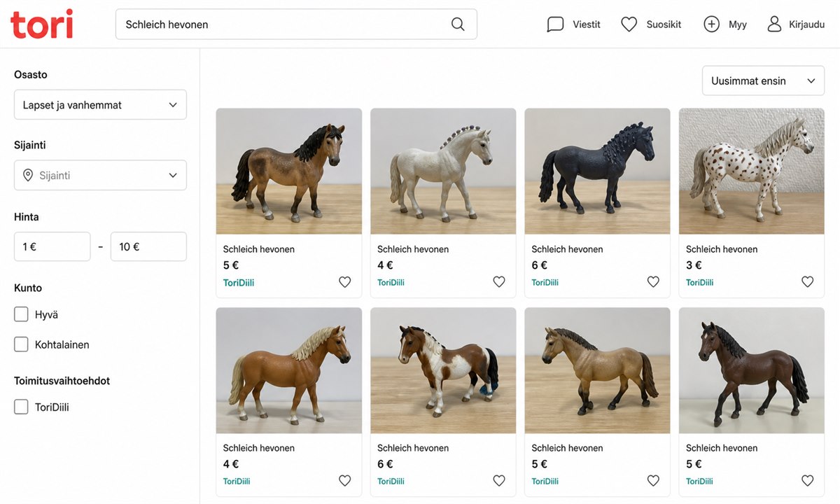The image size is (840, 504).
Task: Click the 6 € price under pinto horse
Action: click(385, 464)
